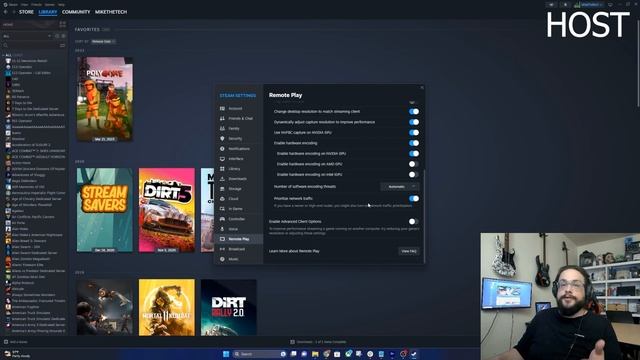The width and height of the screenshot is (640, 360).
Task: Open the DiRT Rally 2.0 cover
Action: [229, 308]
